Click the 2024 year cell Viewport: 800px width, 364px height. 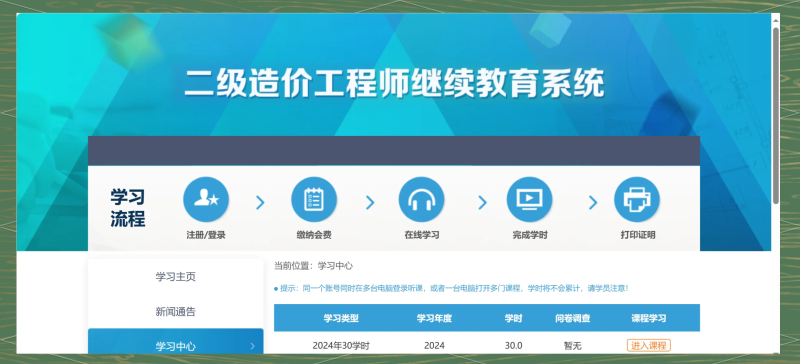click(x=434, y=346)
